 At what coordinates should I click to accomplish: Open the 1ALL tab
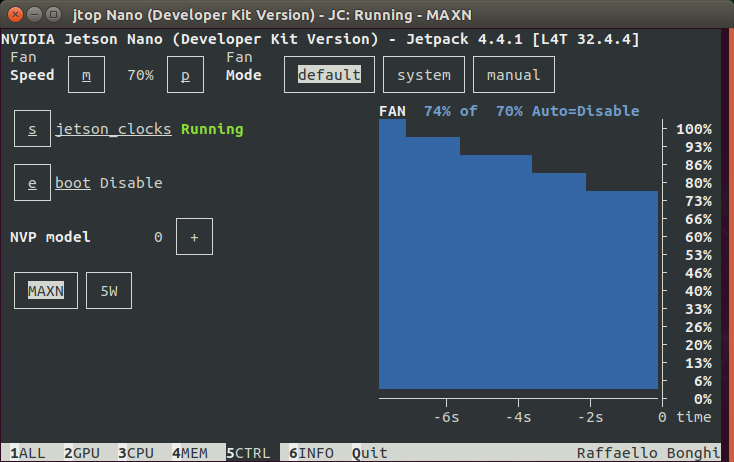pyautogui.click(x=28, y=453)
